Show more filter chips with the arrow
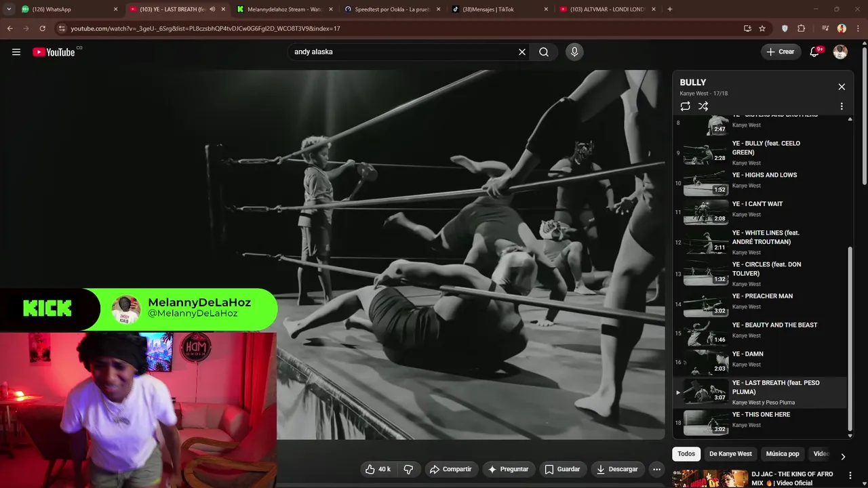 (x=843, y=456)
